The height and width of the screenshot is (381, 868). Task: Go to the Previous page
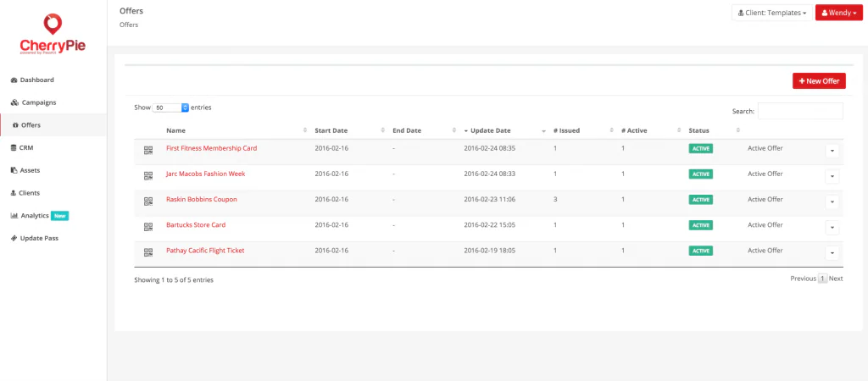pos(803,279)
